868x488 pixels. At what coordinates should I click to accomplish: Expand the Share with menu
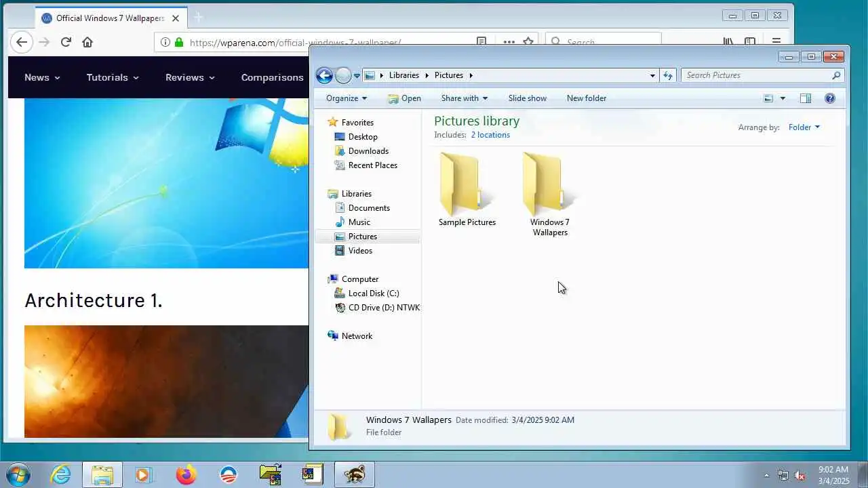pyautogui.click(x=464, y=98)
